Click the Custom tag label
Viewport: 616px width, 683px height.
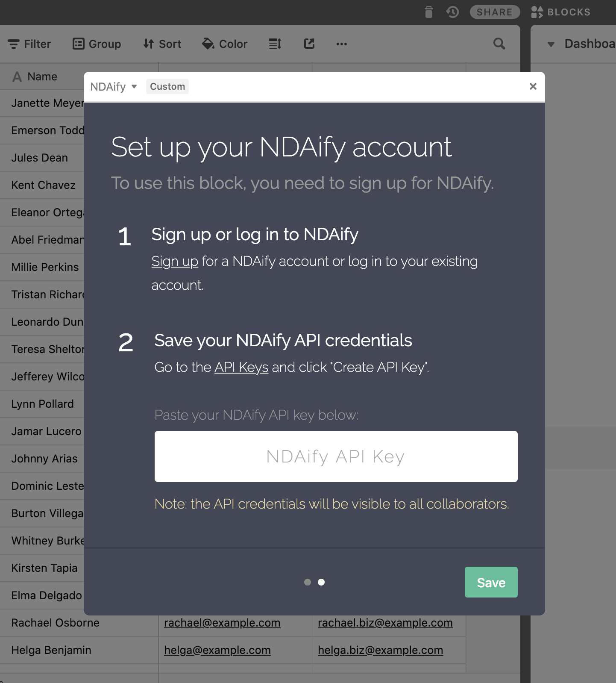(x=167, y=86)
